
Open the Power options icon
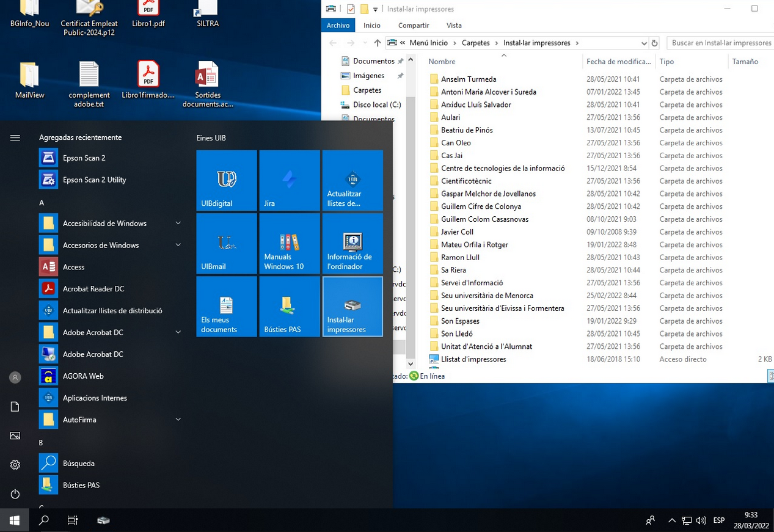coord(15,494)
